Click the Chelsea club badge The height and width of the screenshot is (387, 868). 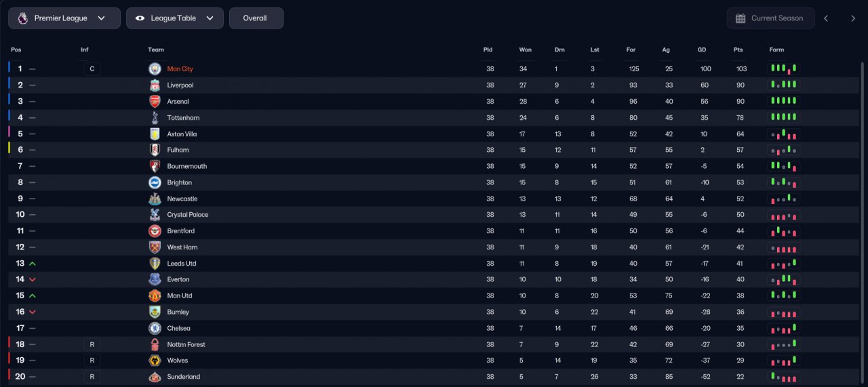(155, 328)
